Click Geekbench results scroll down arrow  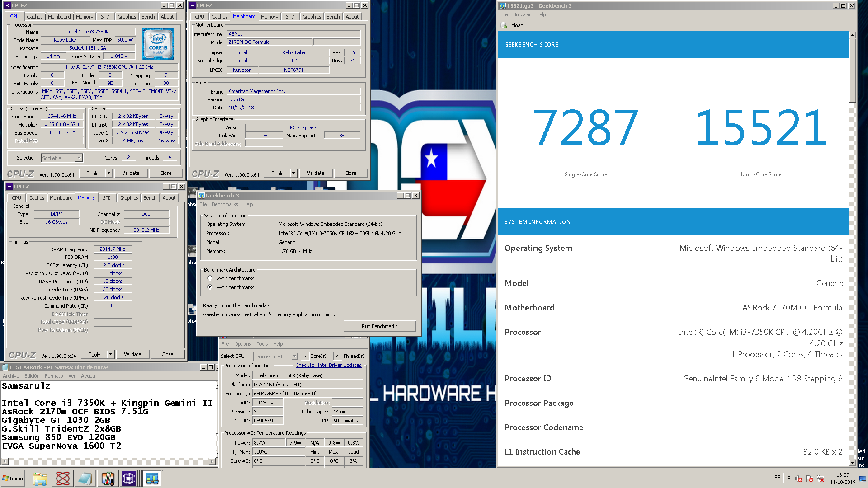point(852,463)
